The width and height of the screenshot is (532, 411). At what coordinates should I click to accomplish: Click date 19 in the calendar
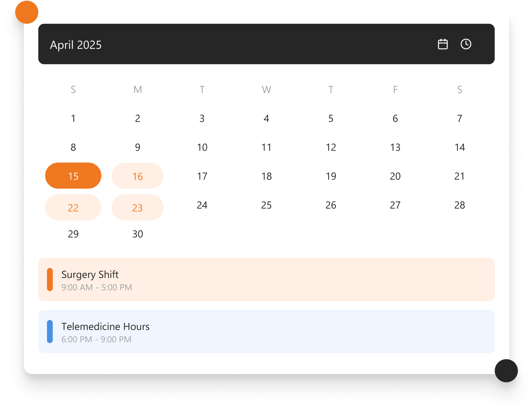(331, 176)
